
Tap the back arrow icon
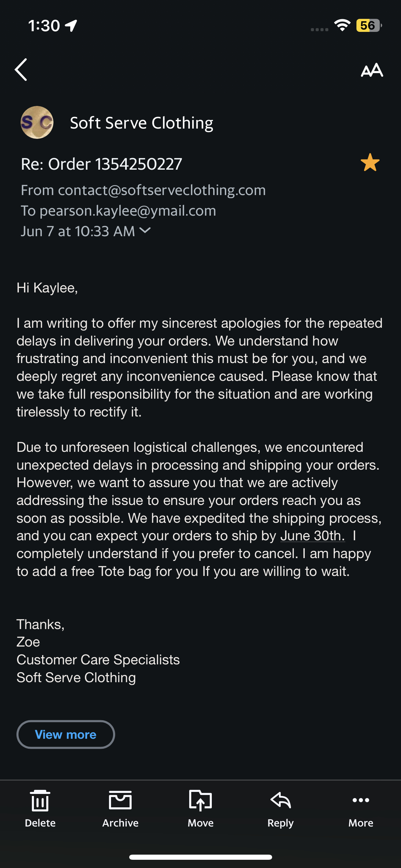21,70
